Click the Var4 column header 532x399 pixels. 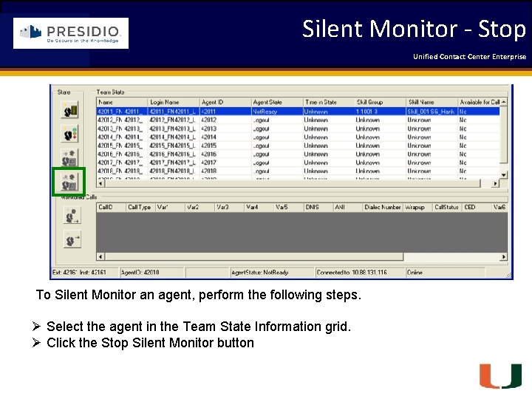[x=259, y=208]
